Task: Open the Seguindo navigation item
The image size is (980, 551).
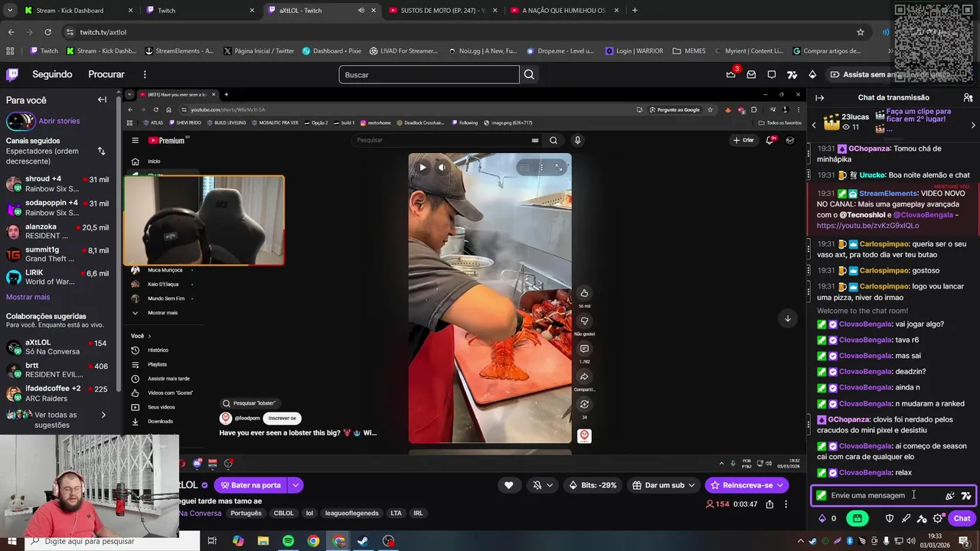Action: (52, 74)
